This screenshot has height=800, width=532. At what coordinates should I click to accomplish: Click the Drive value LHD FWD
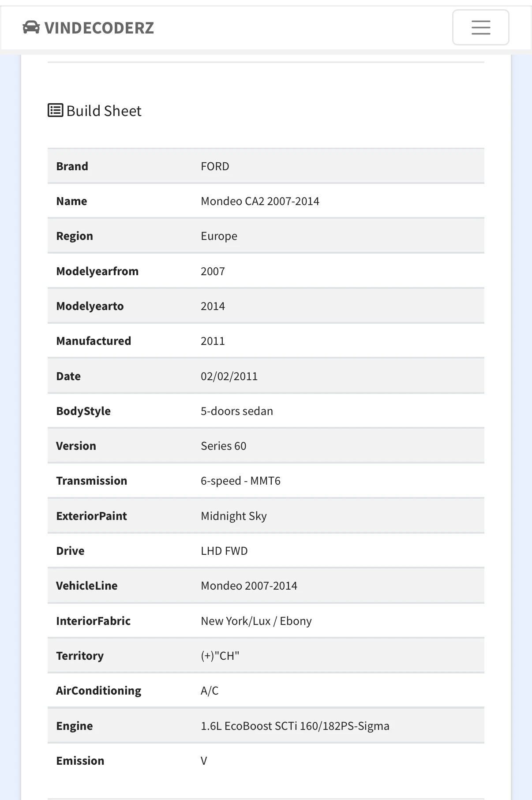click(x=224, y=551)
